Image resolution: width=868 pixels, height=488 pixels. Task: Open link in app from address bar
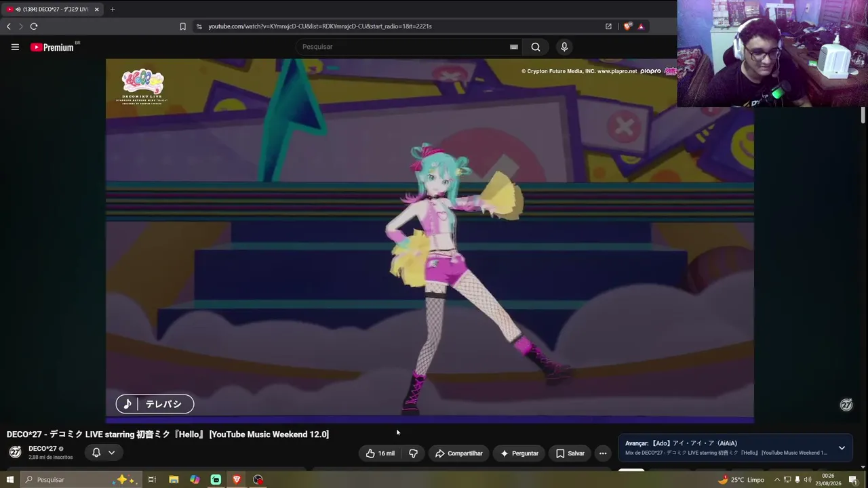coord(608,26)
